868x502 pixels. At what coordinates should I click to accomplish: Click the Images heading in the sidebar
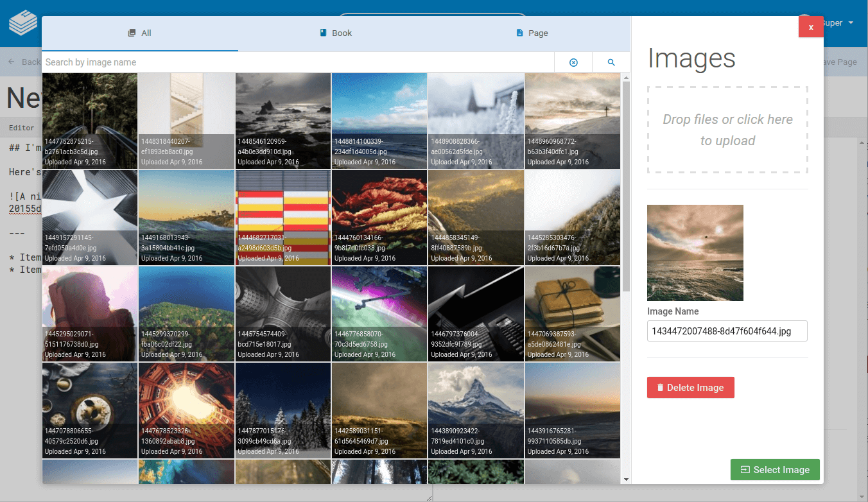click(691, 58)
